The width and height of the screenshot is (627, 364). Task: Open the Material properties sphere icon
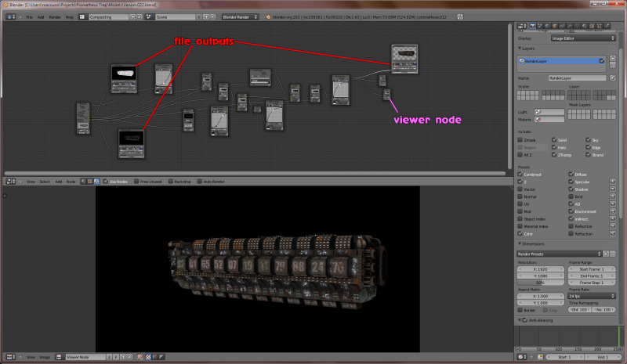point(584,26)
